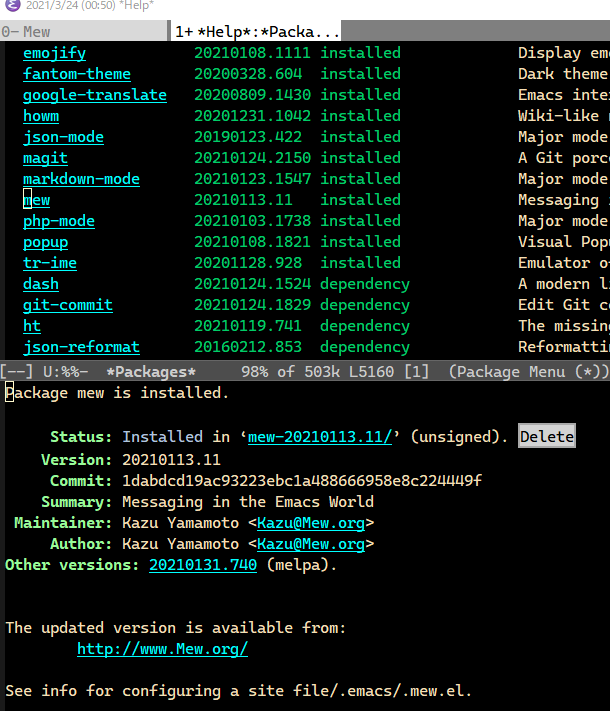This screenshot has height=711, width=610.
Task: Open the mew-20210113.11/ directory link
Action: click(x=320, y=437)
